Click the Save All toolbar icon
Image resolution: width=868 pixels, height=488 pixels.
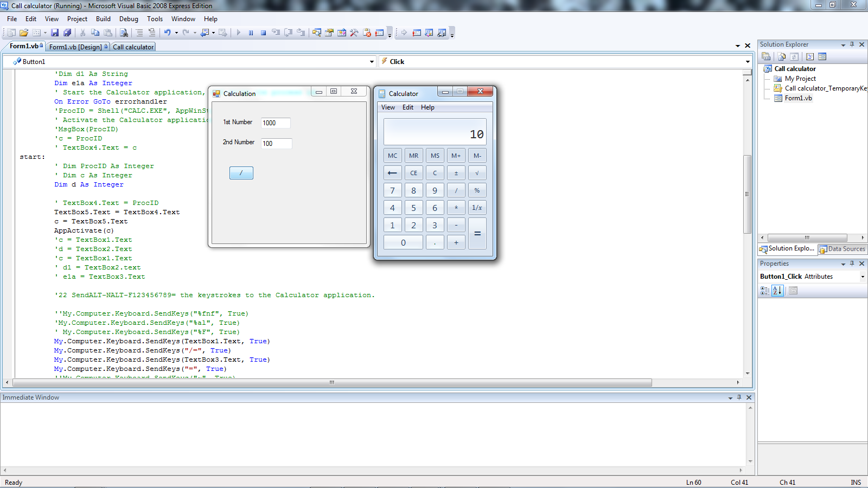(67, 33)
